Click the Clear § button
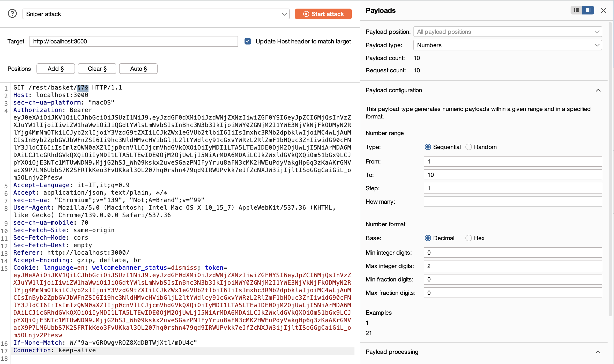This screenshot has width=614, height=364. [x=97, y=69]
